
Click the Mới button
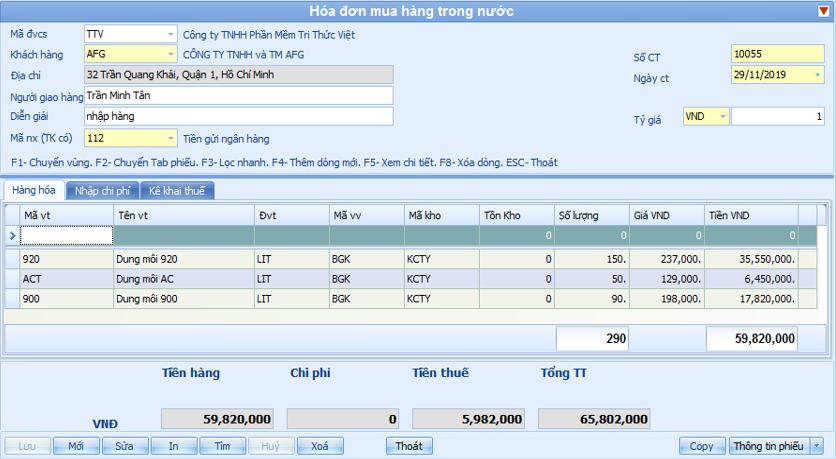76,446
